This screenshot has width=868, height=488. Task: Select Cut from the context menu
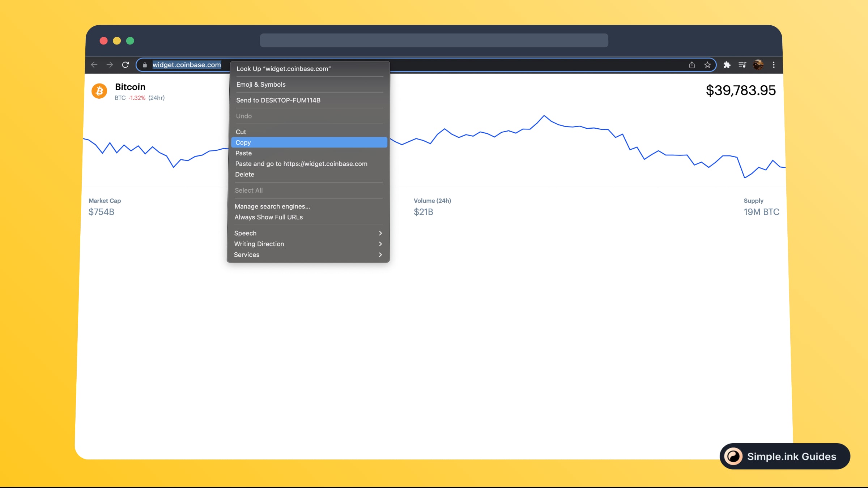(309, 132)
